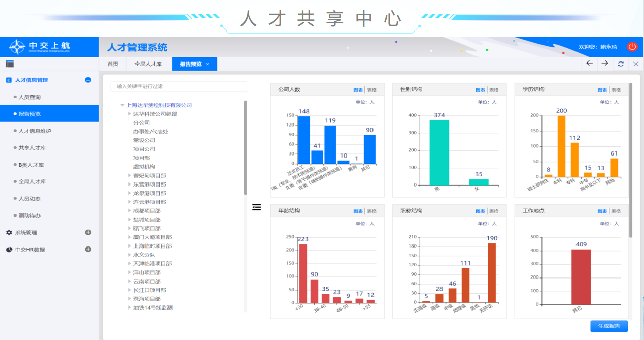Expand 系统管理 with its plus icon
The width and height of the screenshot is (644, 340).
(x=88, y=232)
